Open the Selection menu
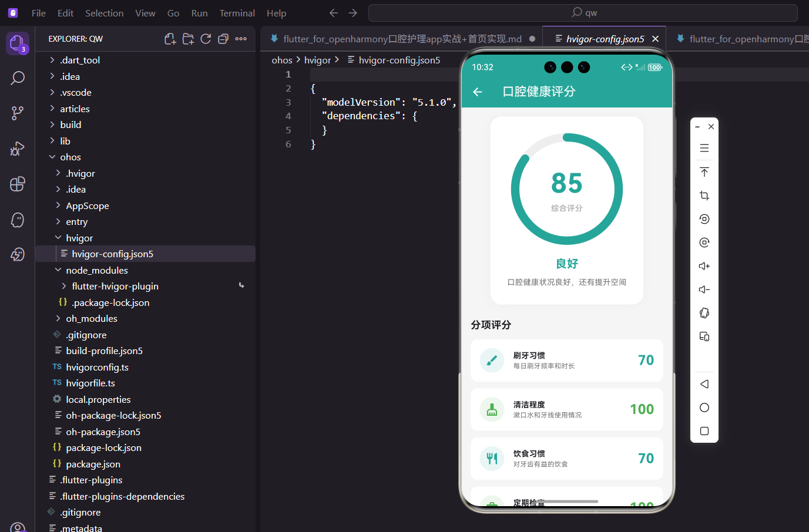809x532 pixels. coord(105,13)
